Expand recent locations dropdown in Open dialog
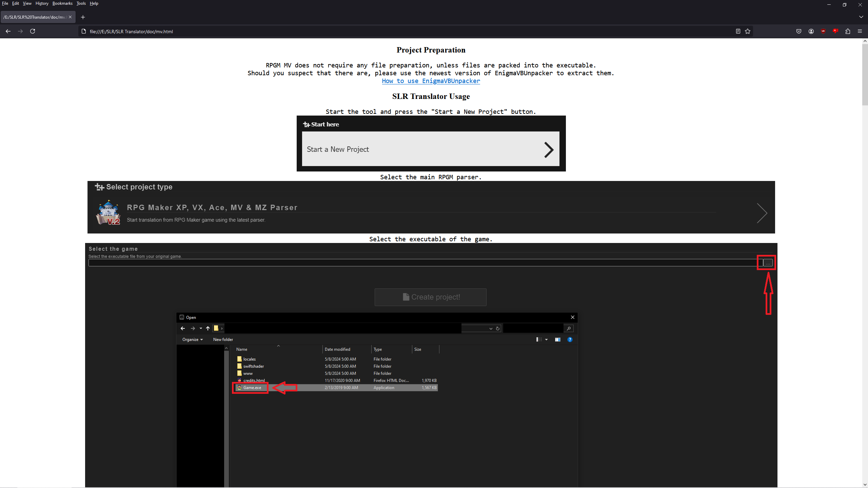The height and width of the screenshot is (488, 868). point(201,328)
